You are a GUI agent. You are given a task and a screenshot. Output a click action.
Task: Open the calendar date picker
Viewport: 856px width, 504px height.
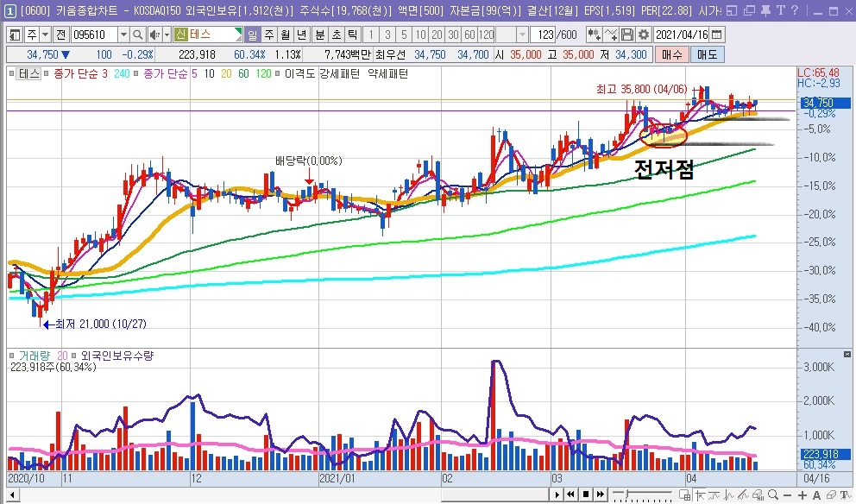pyautogui.click(x=717, y=35)
